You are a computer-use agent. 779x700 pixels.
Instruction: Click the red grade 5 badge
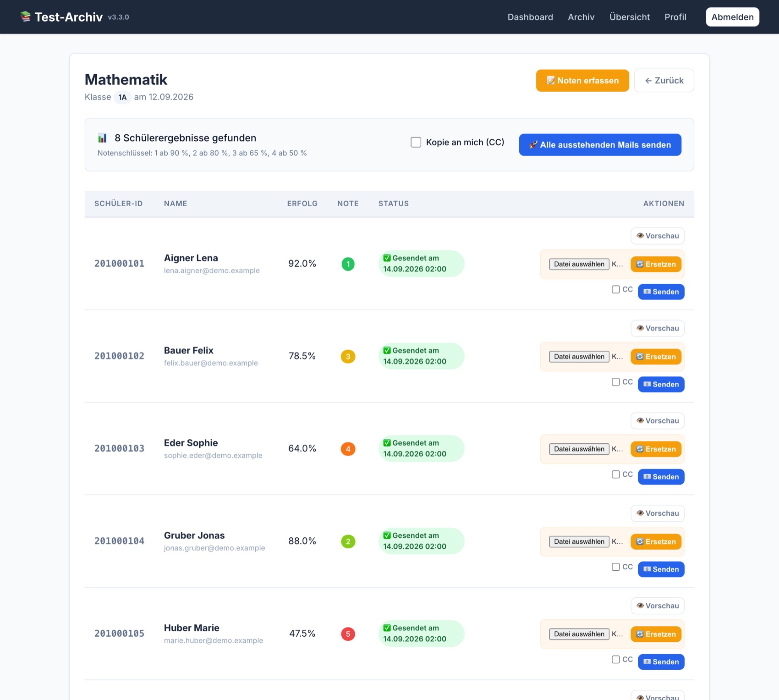coord(348,634)
